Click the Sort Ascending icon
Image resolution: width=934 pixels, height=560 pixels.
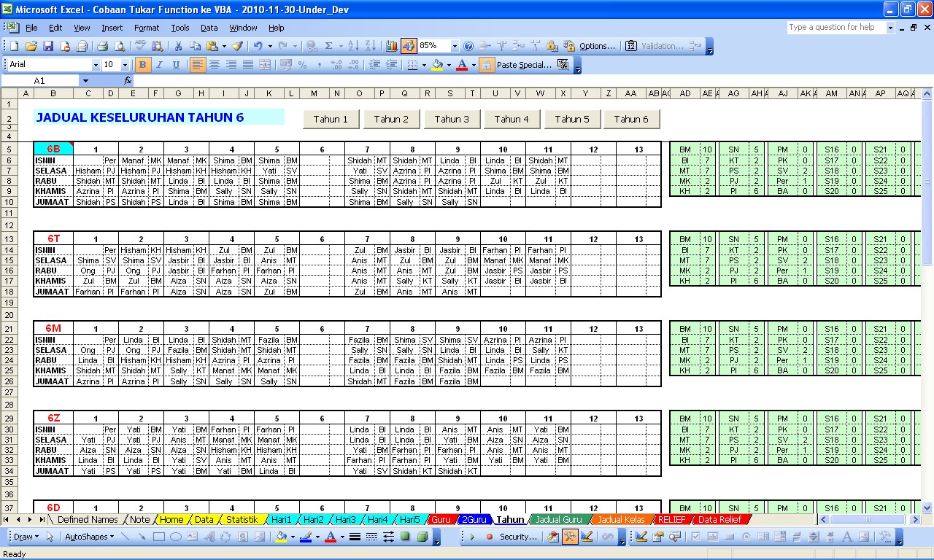tap(352, 46)
